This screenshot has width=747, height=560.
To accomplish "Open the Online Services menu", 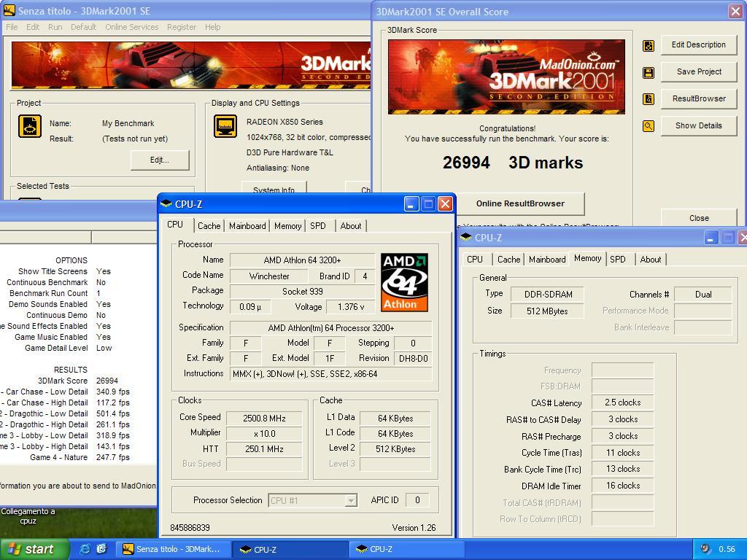I will coord(132,27).
